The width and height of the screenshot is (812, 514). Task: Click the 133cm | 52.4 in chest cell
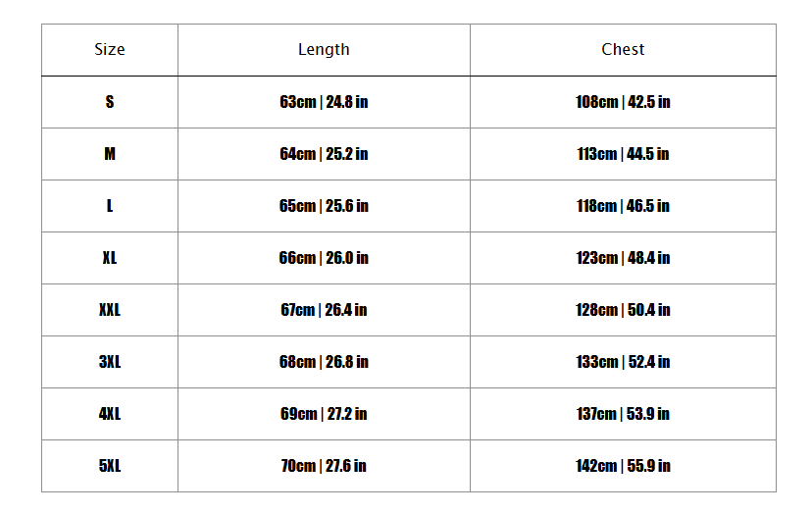coord(623,362)
